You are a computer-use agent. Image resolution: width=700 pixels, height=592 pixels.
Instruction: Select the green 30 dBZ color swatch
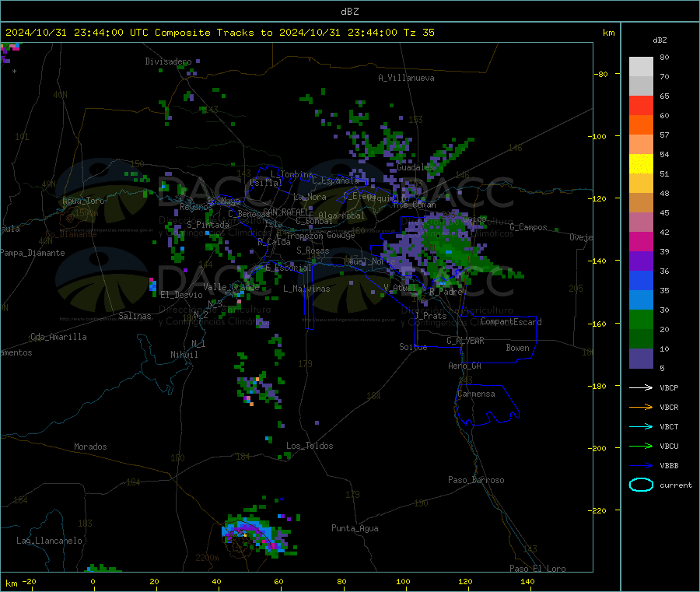click(x=641, y=319)
